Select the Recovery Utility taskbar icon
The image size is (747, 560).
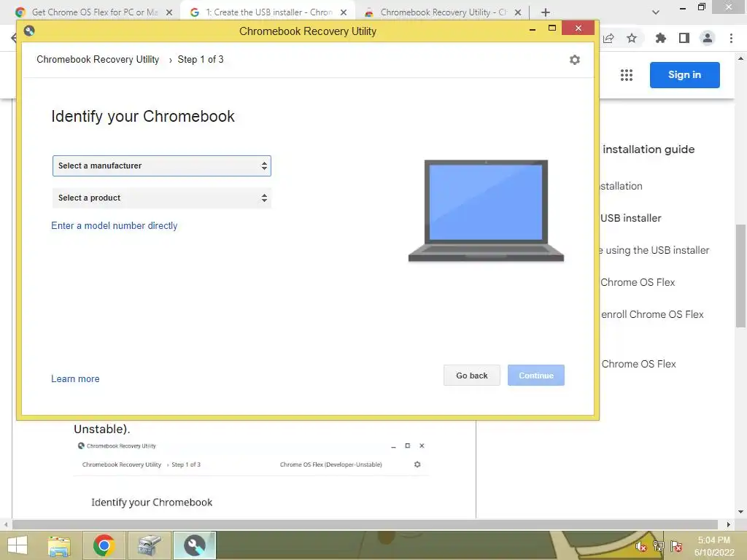[194, 545]
